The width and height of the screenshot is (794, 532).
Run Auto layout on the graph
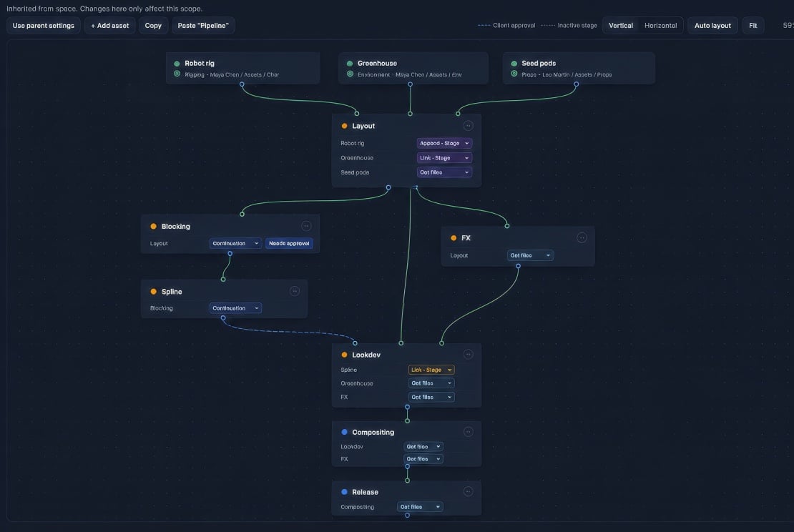712,25
